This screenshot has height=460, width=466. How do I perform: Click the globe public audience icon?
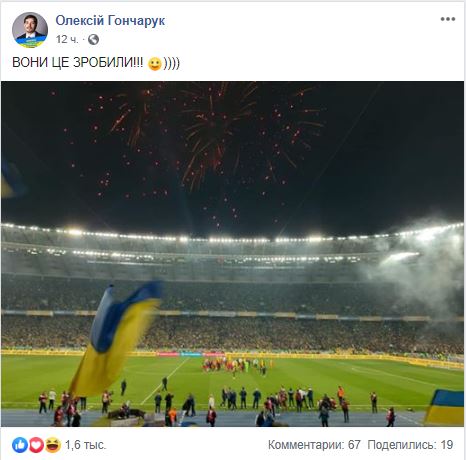[93, 40]
